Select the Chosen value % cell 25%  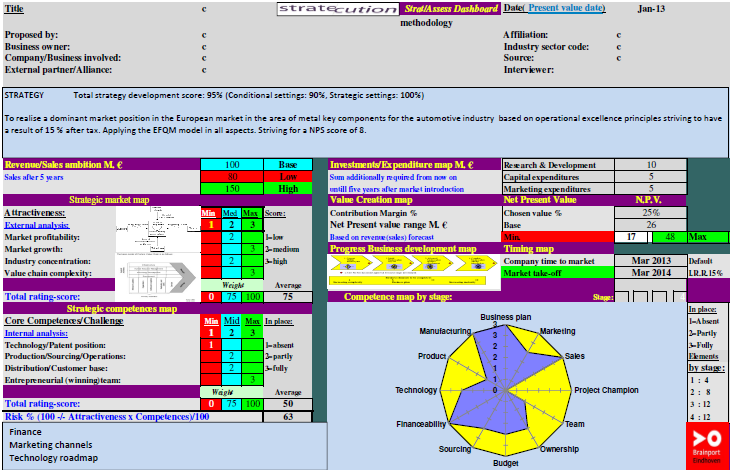650,212
